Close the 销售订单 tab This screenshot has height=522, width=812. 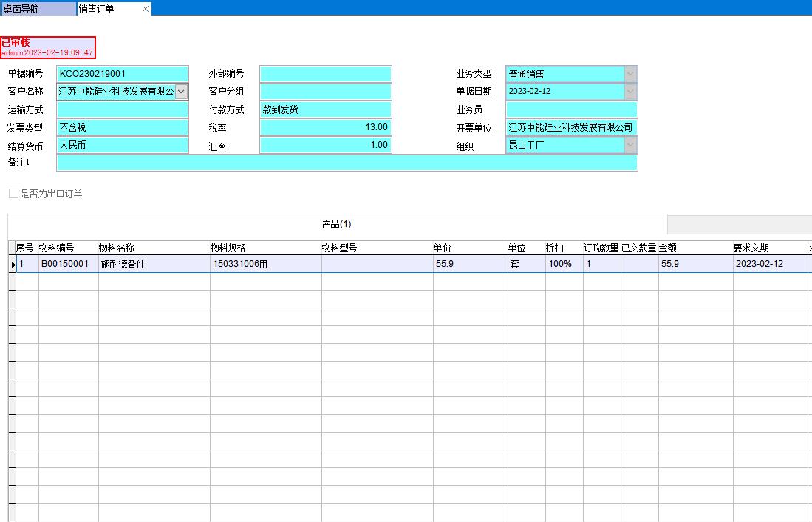[x=145, y=8]
